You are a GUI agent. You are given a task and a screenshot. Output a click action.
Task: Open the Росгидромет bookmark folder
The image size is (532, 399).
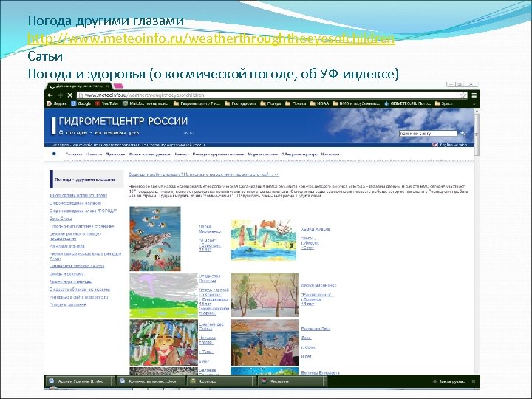(240, 103)
